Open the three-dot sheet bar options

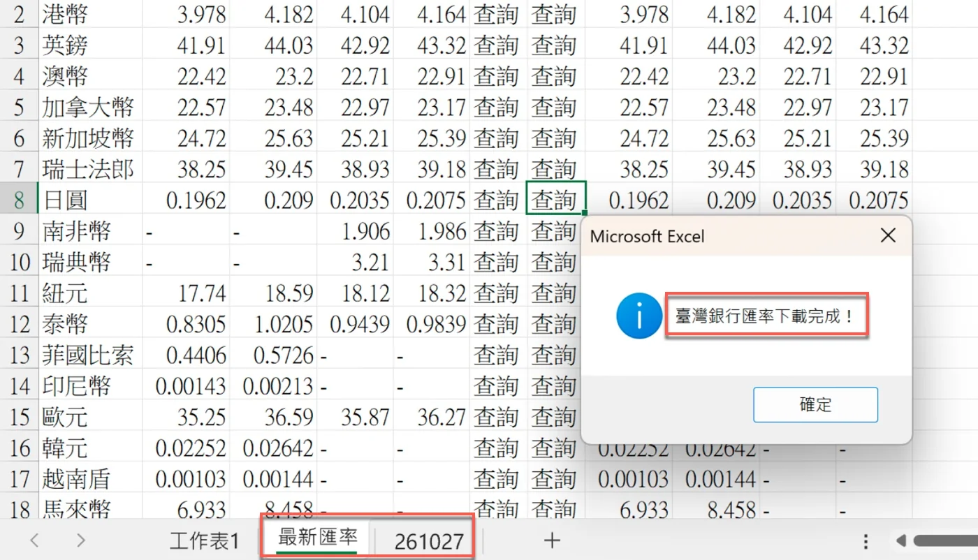(866, 541)
